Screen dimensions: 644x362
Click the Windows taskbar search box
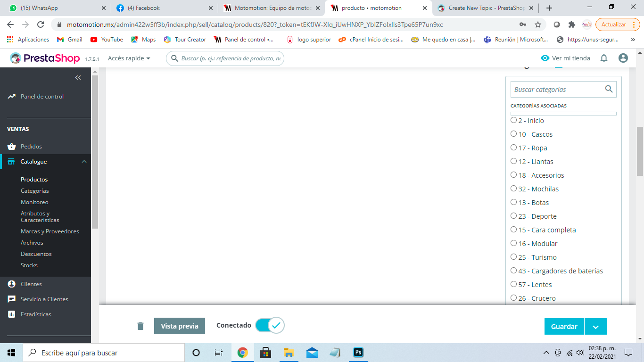[x=104, y=353]
